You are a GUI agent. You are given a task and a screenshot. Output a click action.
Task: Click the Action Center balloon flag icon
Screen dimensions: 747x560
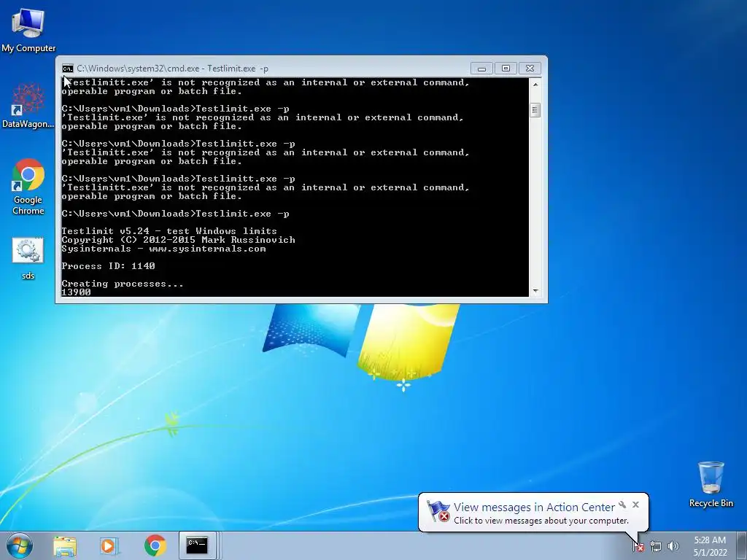tap(438, 511)
